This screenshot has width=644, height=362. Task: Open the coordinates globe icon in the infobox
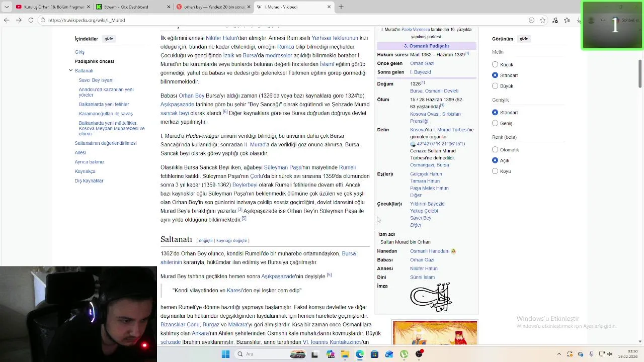[413, 144]
